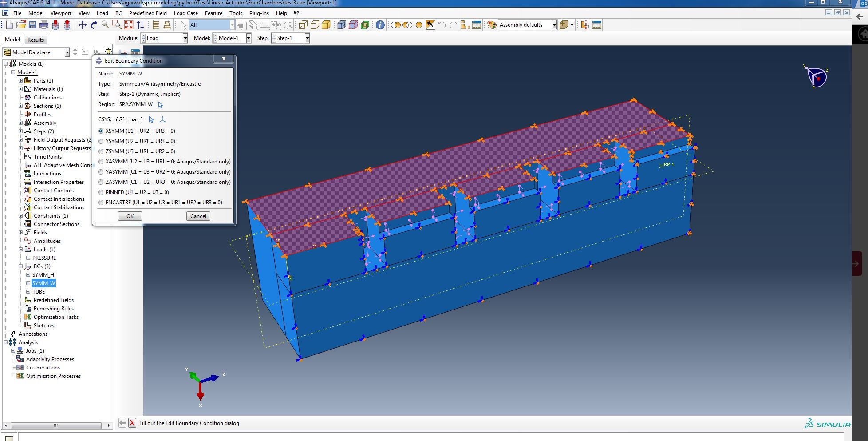This screenshot has height=441, width=868.
Task: Open the BC menu
Action: point(118,13)
